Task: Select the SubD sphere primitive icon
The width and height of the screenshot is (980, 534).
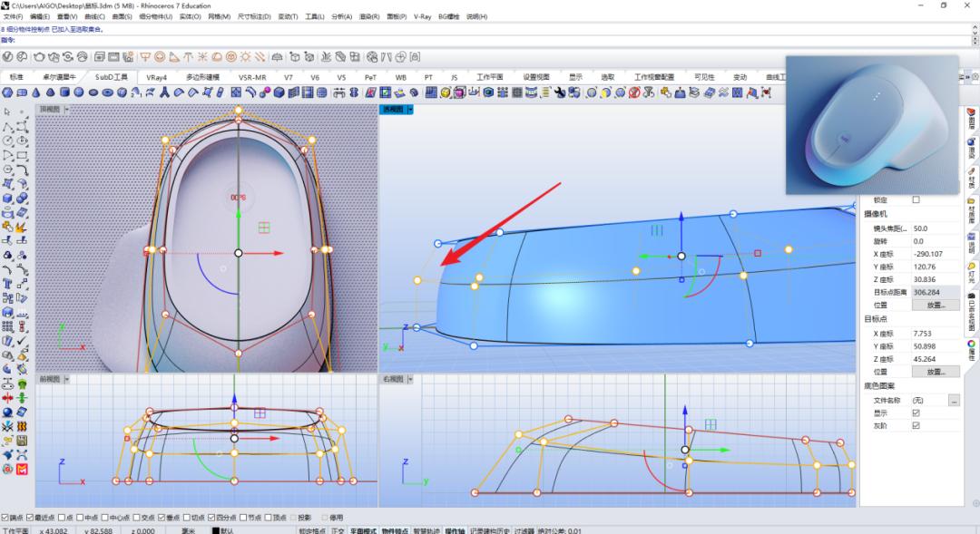Action: coord(79,92)
